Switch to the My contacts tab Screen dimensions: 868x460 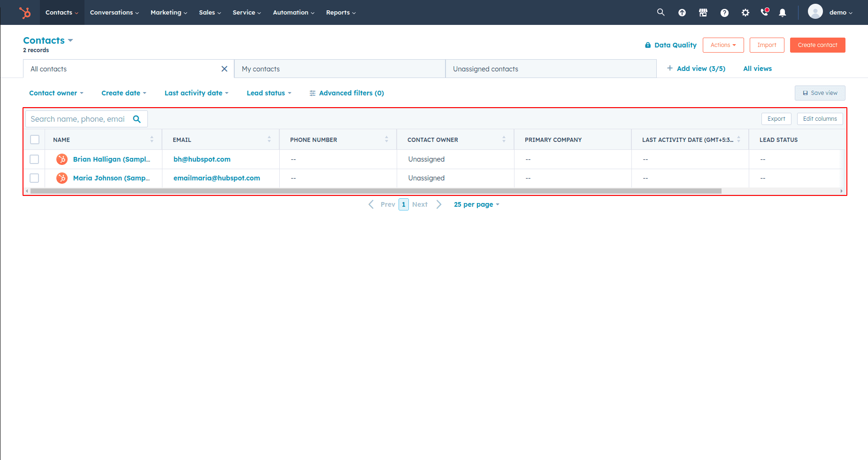coord(339,69)
